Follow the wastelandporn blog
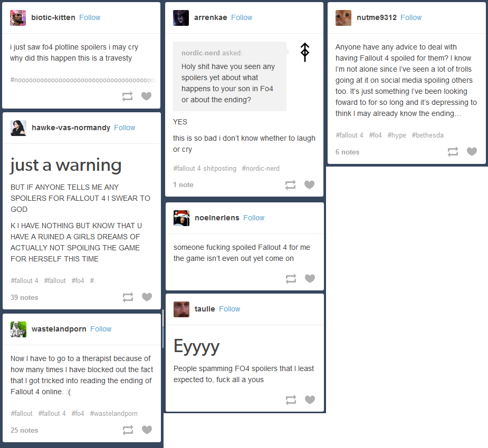 (x=101, y=329)
